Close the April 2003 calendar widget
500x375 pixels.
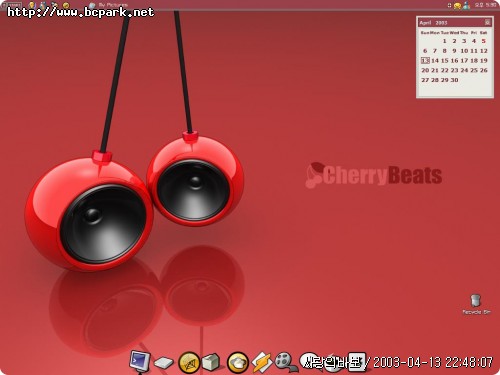(487, 22)
